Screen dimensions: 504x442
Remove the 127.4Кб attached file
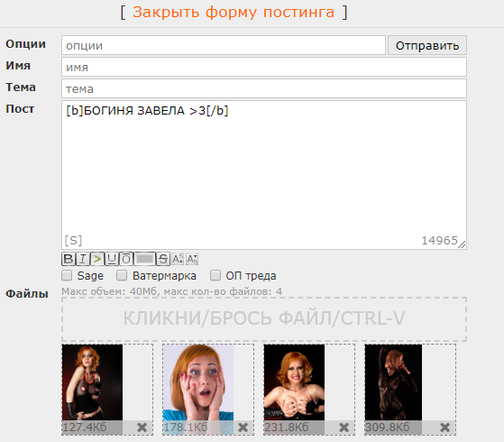pos(142,428)
